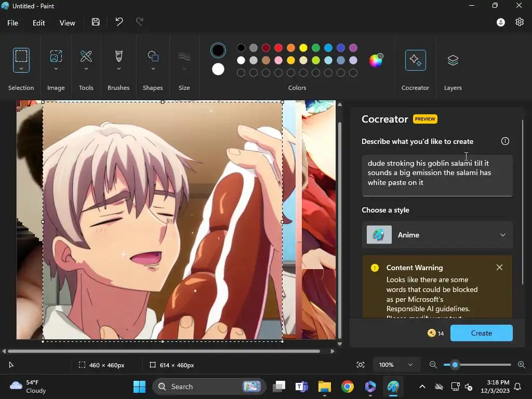The width and height of the screenshot is (532, 399).
Task: Pick the pink palette color
Action: pyautogui.click(x=278, y=60)
